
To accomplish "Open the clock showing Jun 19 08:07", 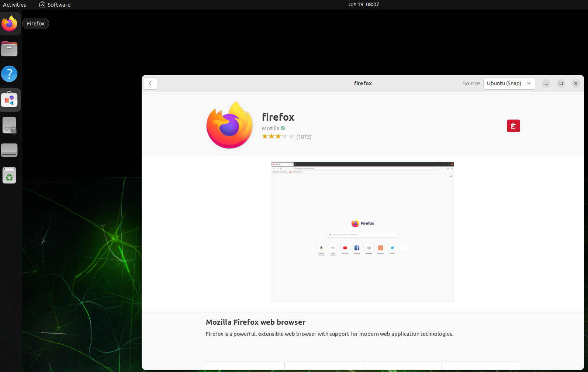I will pyautogui.click(x=363, y=4).
